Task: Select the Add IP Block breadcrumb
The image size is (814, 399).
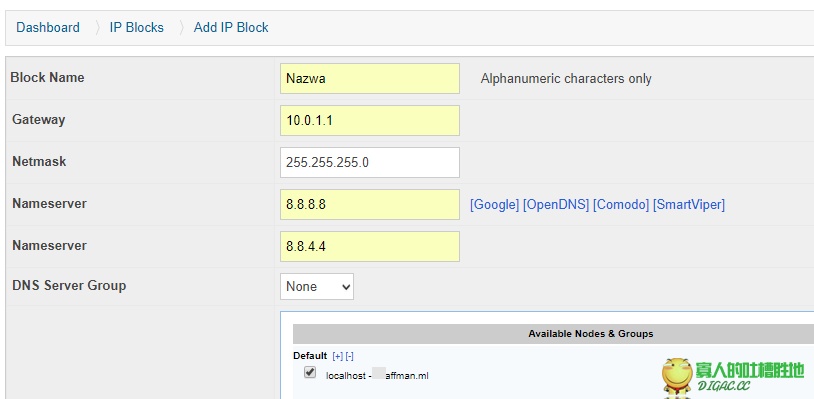Action: (231, 27)
